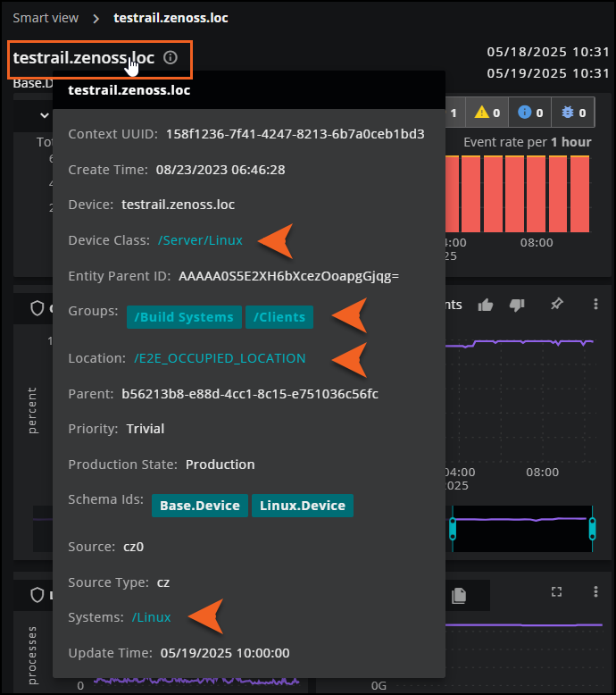Click the page heading testrail.zenoss.loc
Image resolution: width=616 pixels, height=695 pixels.
(84, 58)
